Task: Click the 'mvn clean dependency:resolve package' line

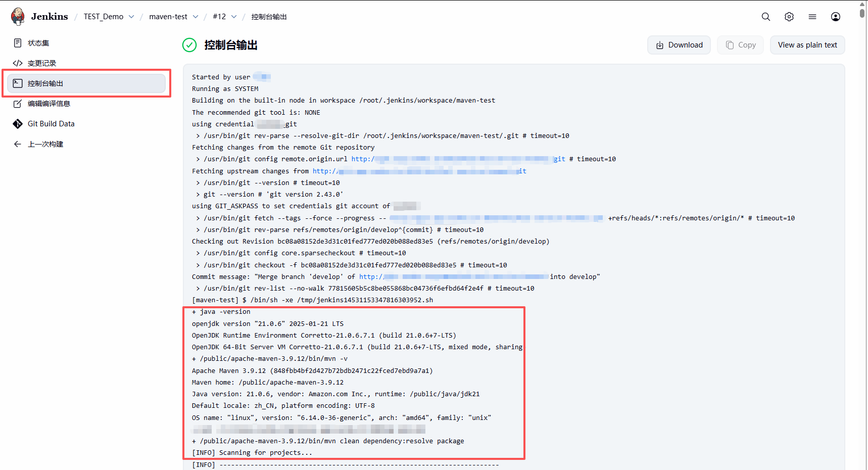Action: pyautogui.click(x=328, y=441)
